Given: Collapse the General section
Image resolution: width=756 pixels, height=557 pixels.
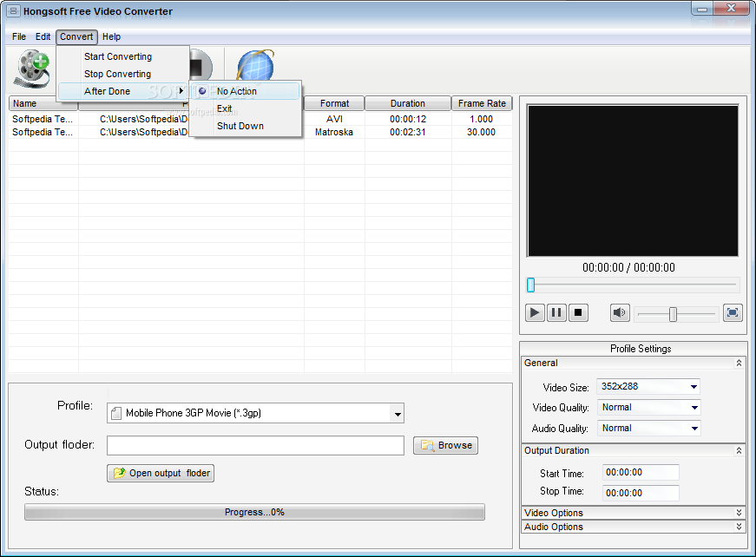Looking at the screenshot, I should point(739,363).
